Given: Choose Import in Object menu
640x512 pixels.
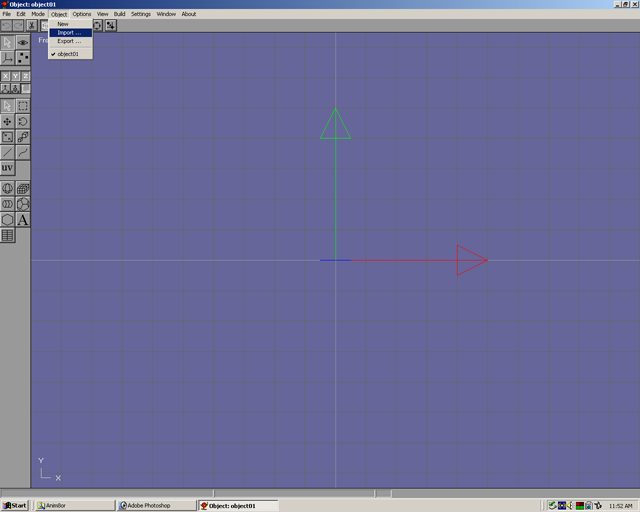Looking at the screenshot, I should pos(71,33).
